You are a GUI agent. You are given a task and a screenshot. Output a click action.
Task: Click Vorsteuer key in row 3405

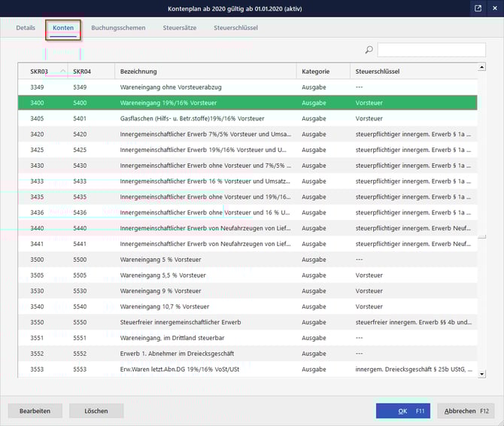pyautogui.click(x=369, y=118)
